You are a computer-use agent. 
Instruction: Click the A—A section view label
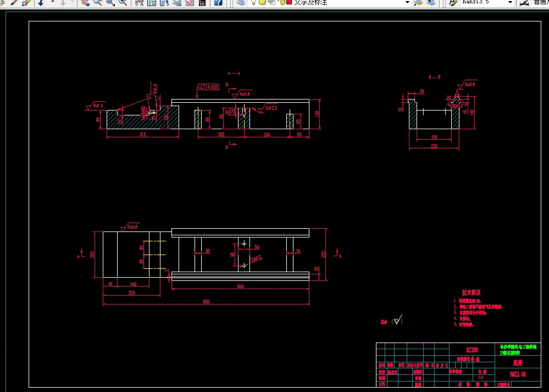[234, 73]
